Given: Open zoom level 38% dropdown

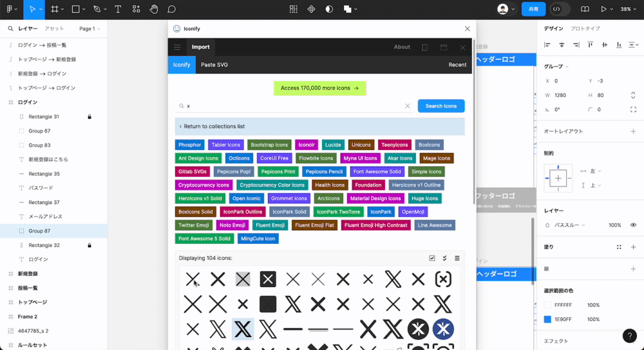Looking at the screenshot, I should coord(628,9).
